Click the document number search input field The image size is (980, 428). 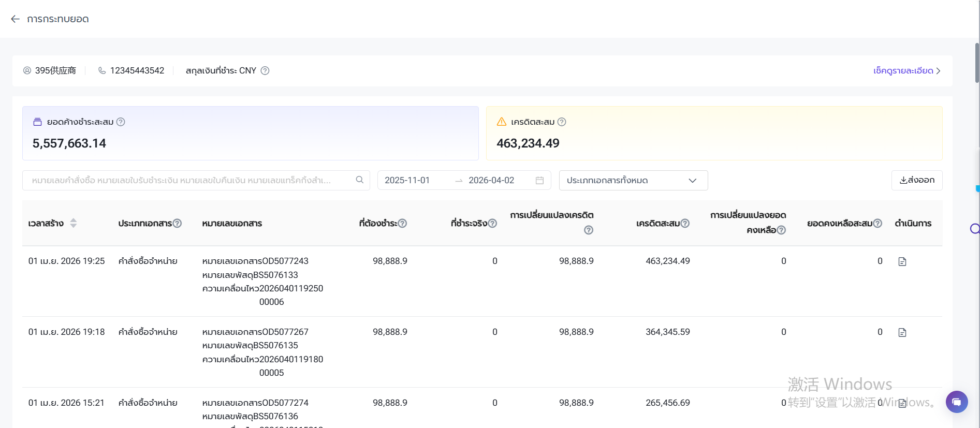pyautogui.click(x=186, y=181)
